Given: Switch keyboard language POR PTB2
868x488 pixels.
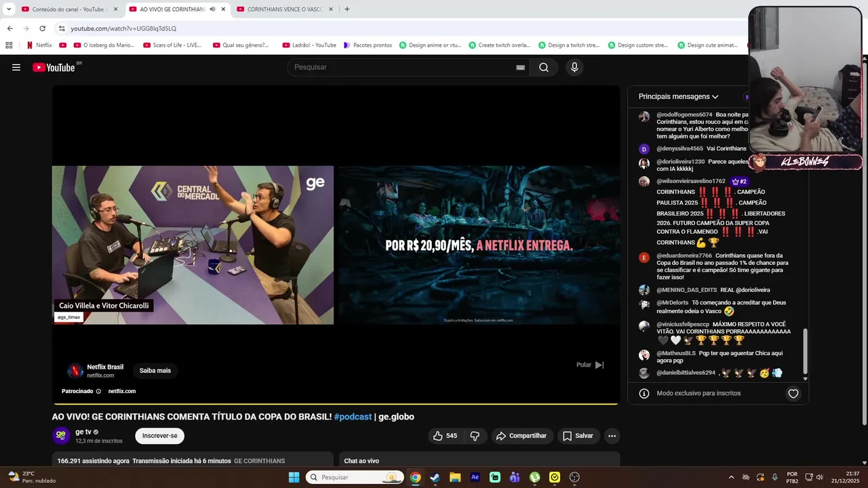Looking at the screenshot, I should (792, 477).
